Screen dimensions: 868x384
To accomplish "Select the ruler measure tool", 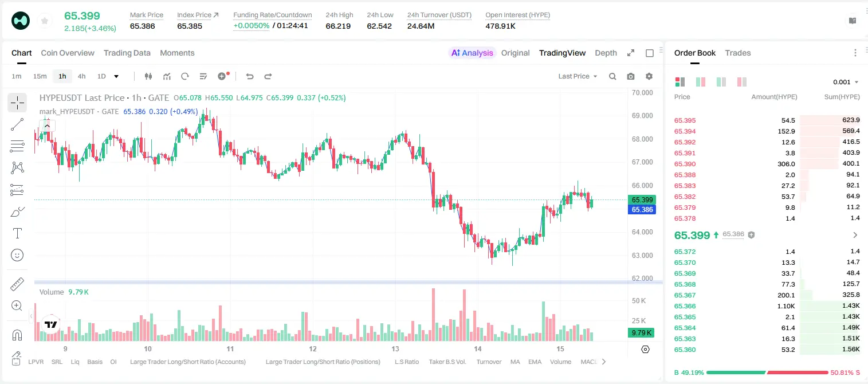I will tap(17, 284).
